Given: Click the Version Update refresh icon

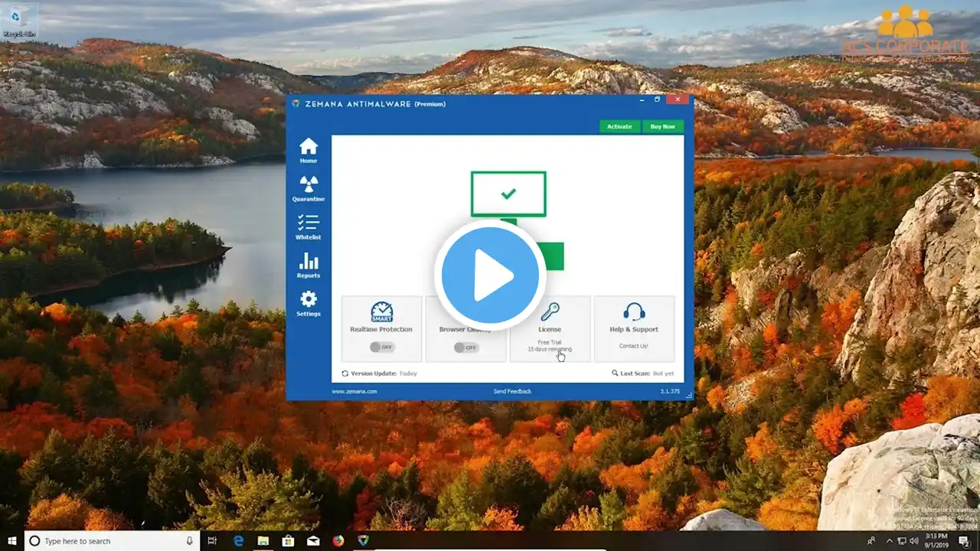Looking at the screenshot, I should [345, 373].
